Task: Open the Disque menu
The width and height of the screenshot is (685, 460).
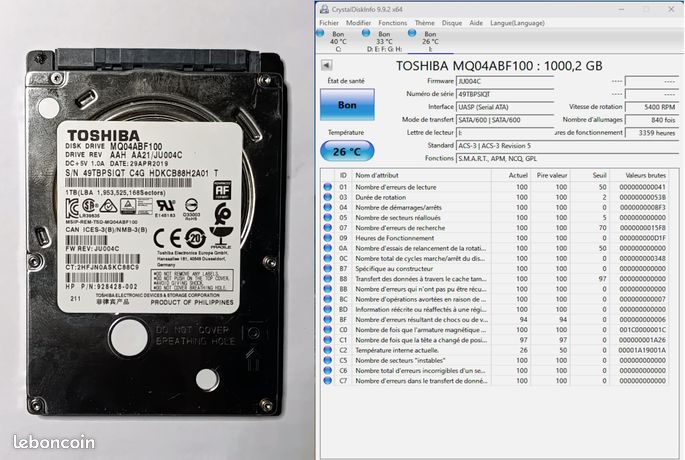Action: [452, 23]
